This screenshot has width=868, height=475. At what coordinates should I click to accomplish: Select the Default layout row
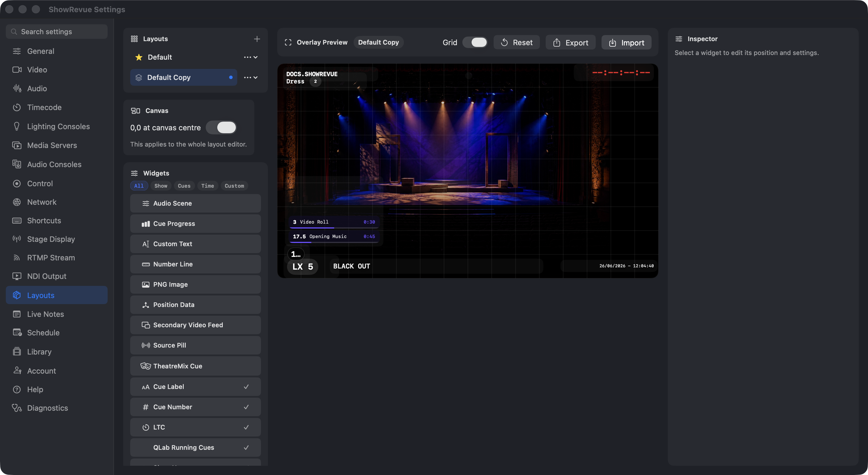(x=184, y=57)
